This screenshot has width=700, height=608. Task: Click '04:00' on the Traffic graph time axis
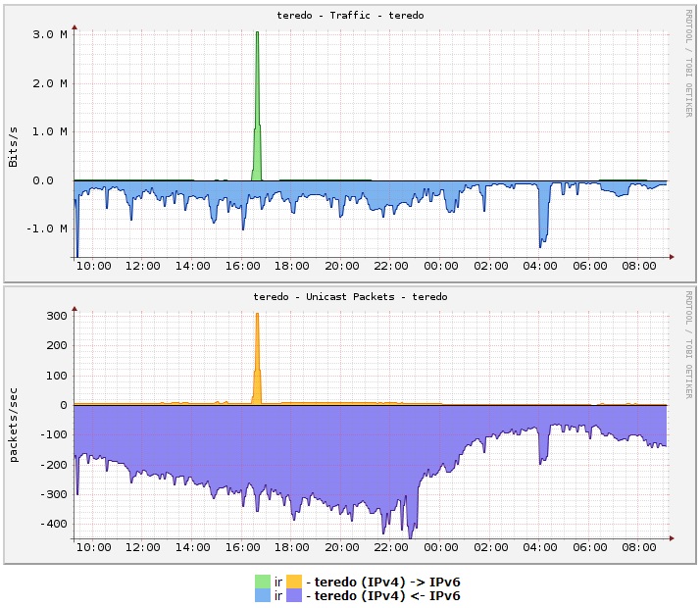(x=540, y=266)
